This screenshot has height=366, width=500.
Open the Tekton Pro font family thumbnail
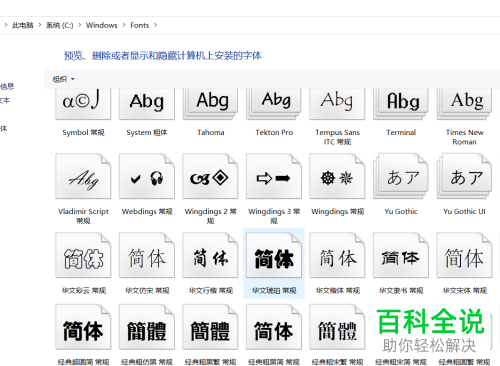click(274, 104)
